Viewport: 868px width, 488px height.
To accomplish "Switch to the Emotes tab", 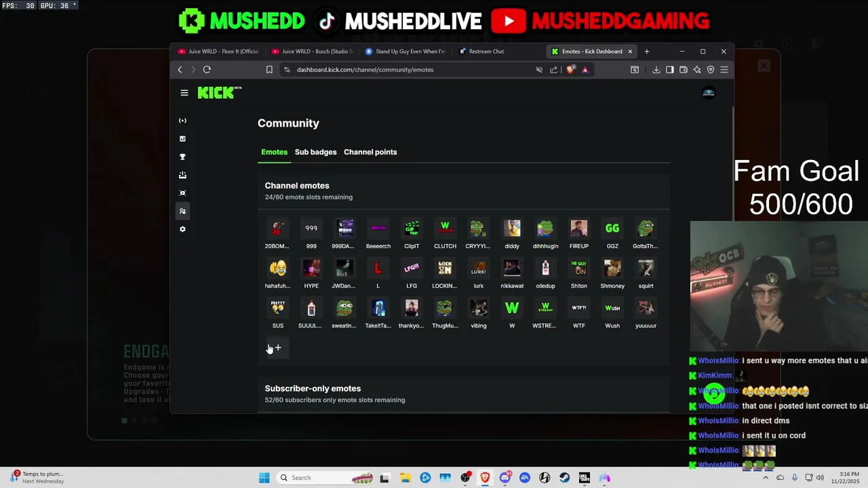I will tap(274, 152).
